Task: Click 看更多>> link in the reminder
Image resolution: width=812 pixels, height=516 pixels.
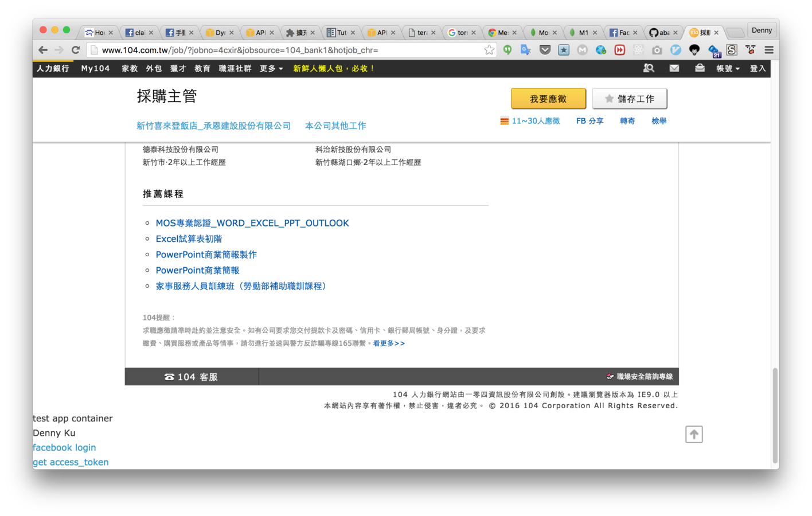Action: click(389, 343)
